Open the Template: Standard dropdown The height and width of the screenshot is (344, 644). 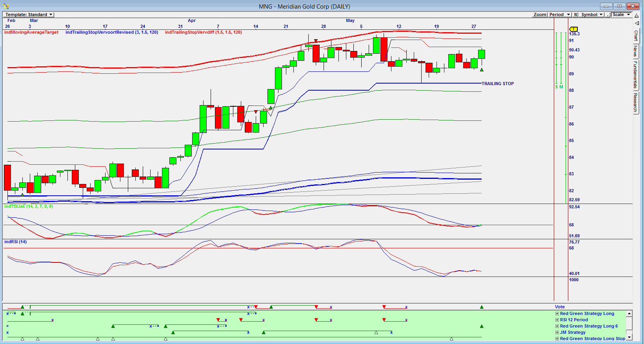pyautogui.click(x=29, y=15)
